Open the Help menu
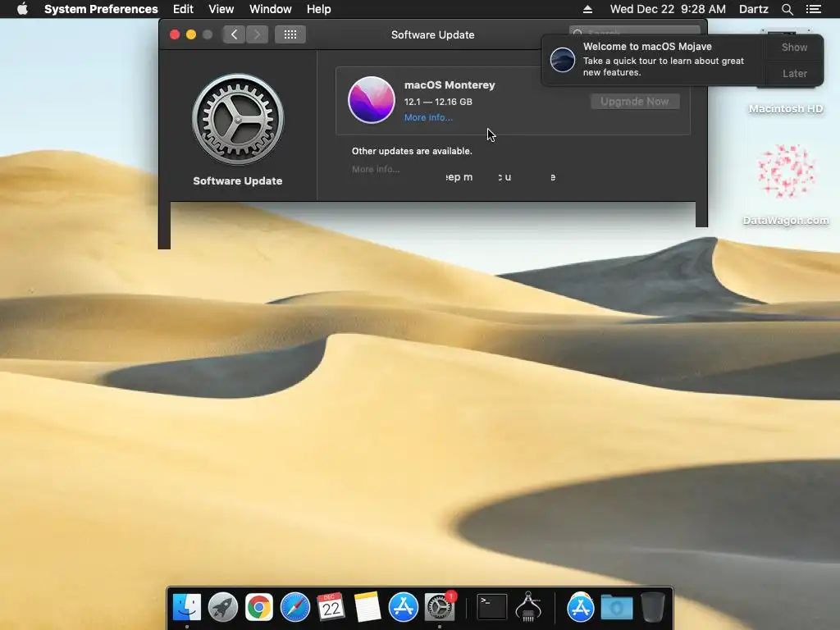The width and height of the screenshot is (840, 630). [x=319, y=9]
